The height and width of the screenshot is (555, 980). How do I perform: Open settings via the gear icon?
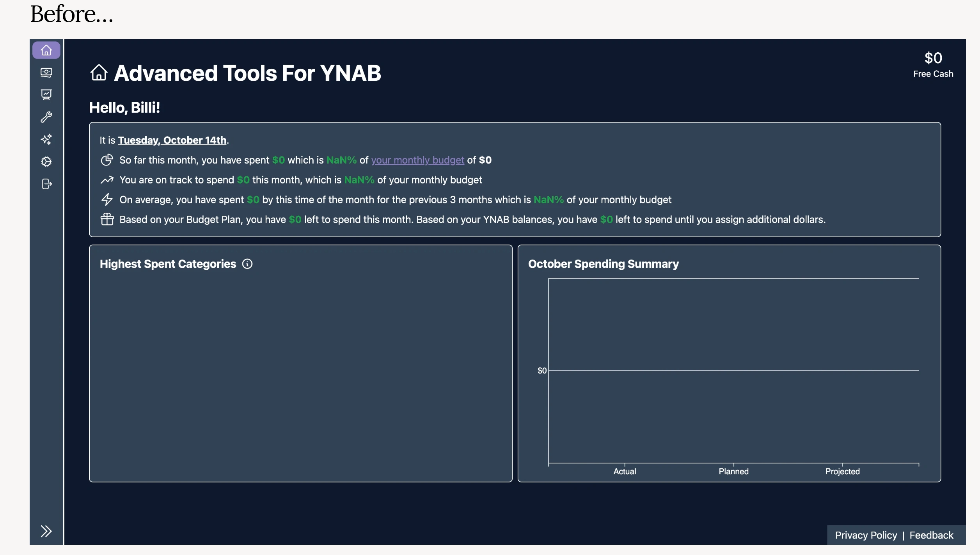coord(46,162)
